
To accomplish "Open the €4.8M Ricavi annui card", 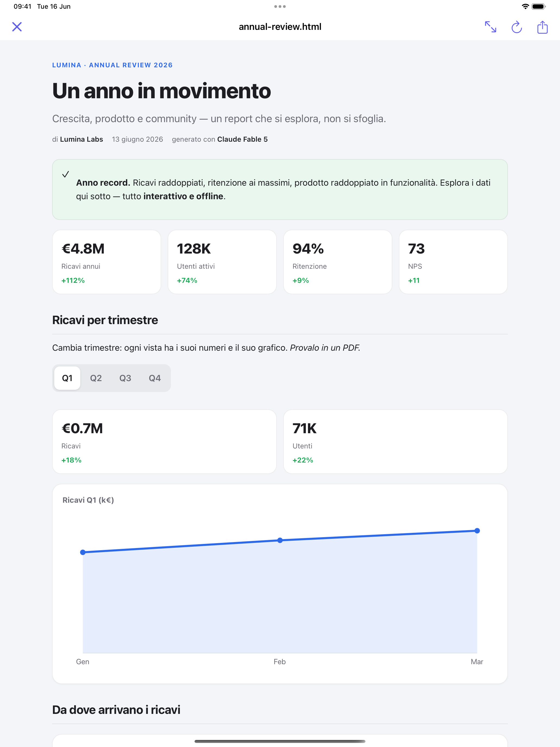I will point(107,262).
